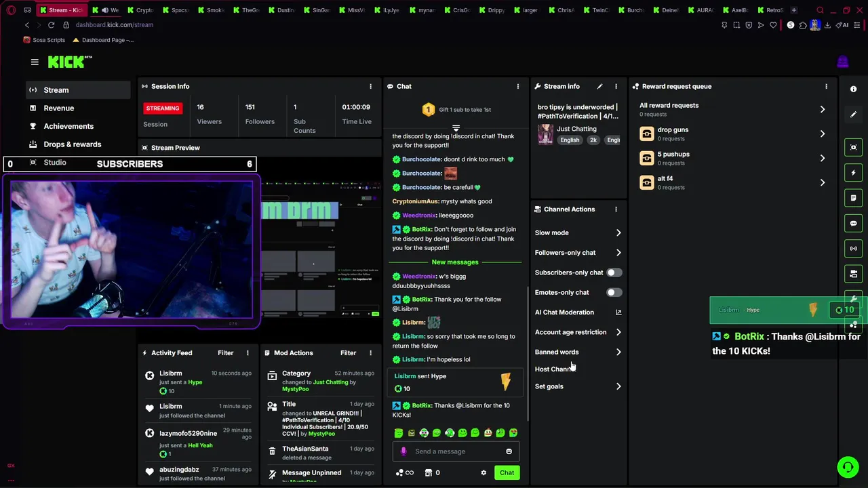
Task: Open the hamburger navigation menu
Action: tap(35, 62)
